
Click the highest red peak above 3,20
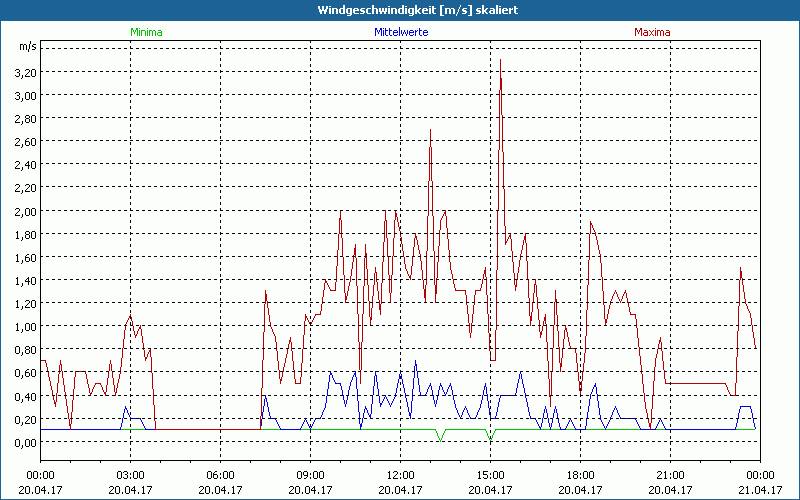click(500, 61)
